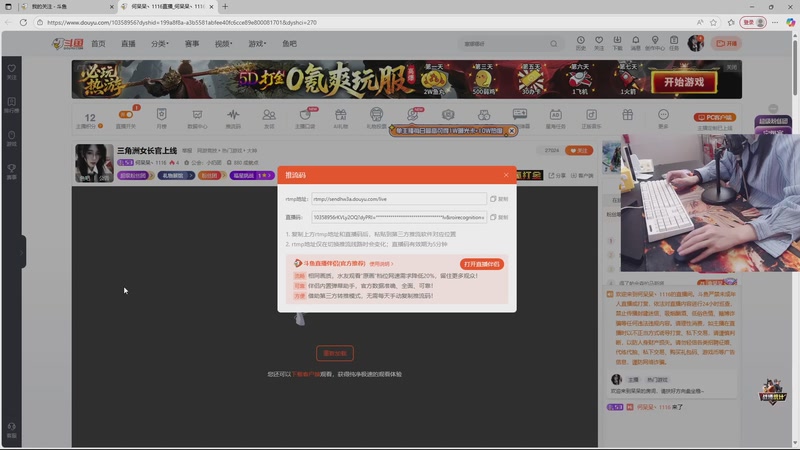
Task: Open the 月榜 monthly ranking icon
Action: click(161, 118)
